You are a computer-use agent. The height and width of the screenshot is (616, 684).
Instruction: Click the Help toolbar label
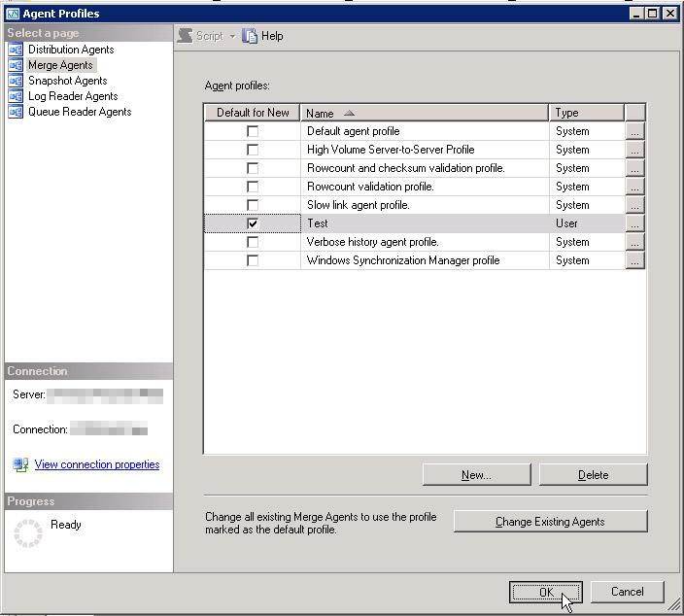(x=272, y=36)
